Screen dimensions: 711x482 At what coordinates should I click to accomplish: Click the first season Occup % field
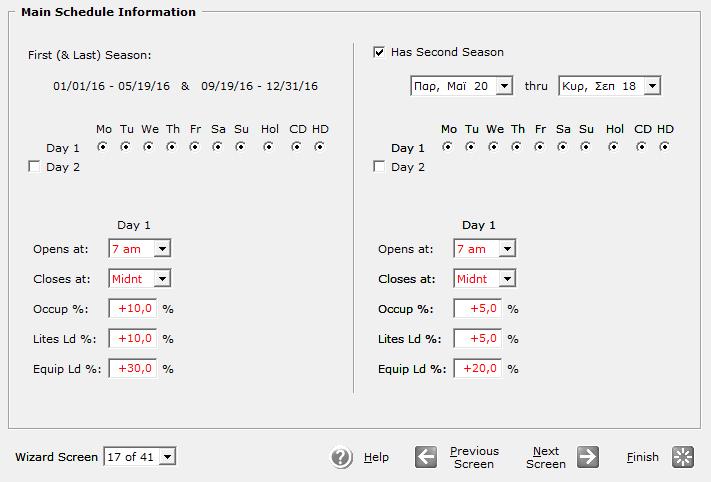[x=133, y=308]
